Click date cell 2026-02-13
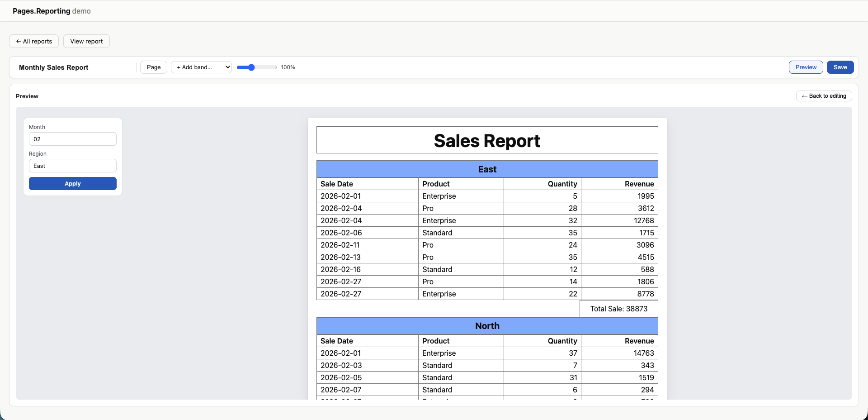Image resolution: width=868 pixels, height=420 pixels. (x=367, y=257)
